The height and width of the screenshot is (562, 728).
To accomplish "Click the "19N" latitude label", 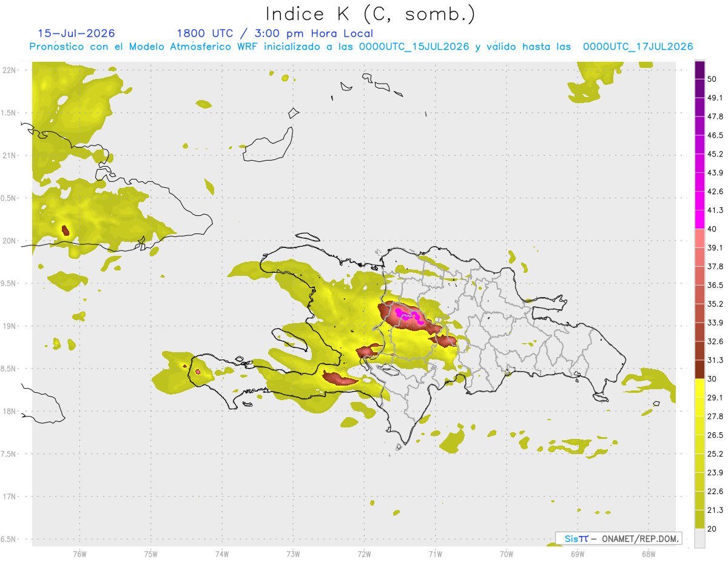I will point(10,326).
